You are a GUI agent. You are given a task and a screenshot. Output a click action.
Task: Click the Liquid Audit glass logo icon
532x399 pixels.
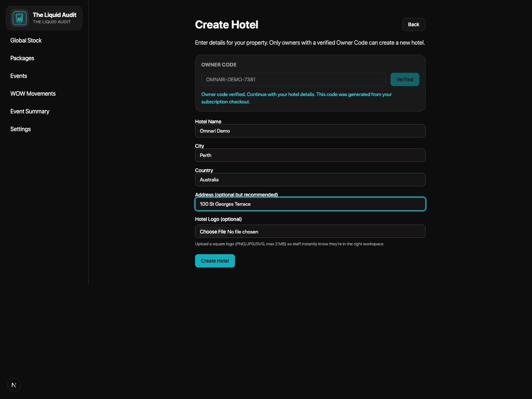pos(19,18)
